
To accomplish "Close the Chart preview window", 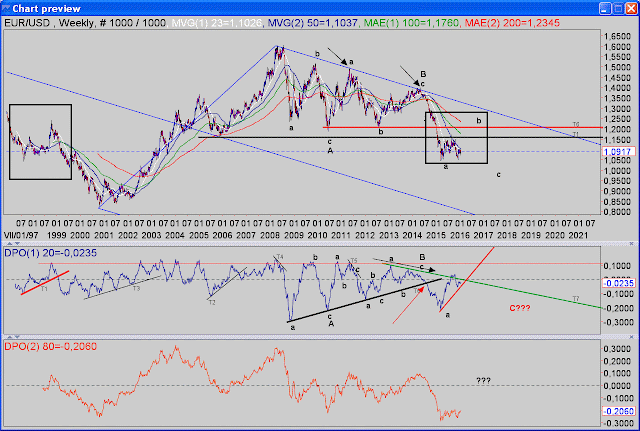I will coord(631,8).
